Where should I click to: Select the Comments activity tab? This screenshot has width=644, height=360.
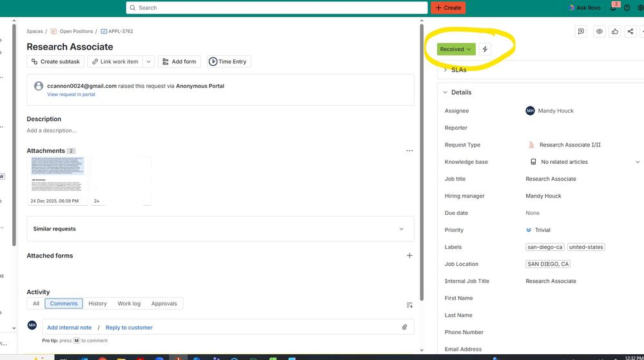tap(64, 304)
